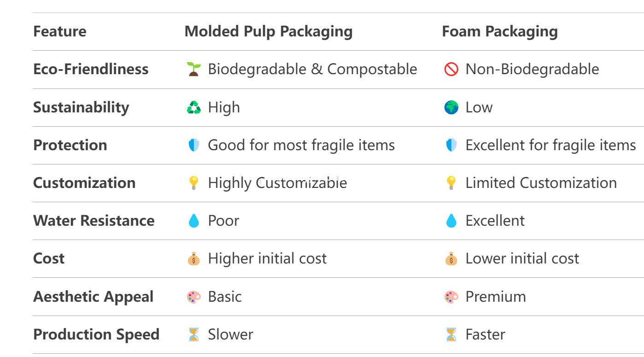The image size is (644, 357).
Task: Click the hourglass icon next to Faster
Action: 451,334
